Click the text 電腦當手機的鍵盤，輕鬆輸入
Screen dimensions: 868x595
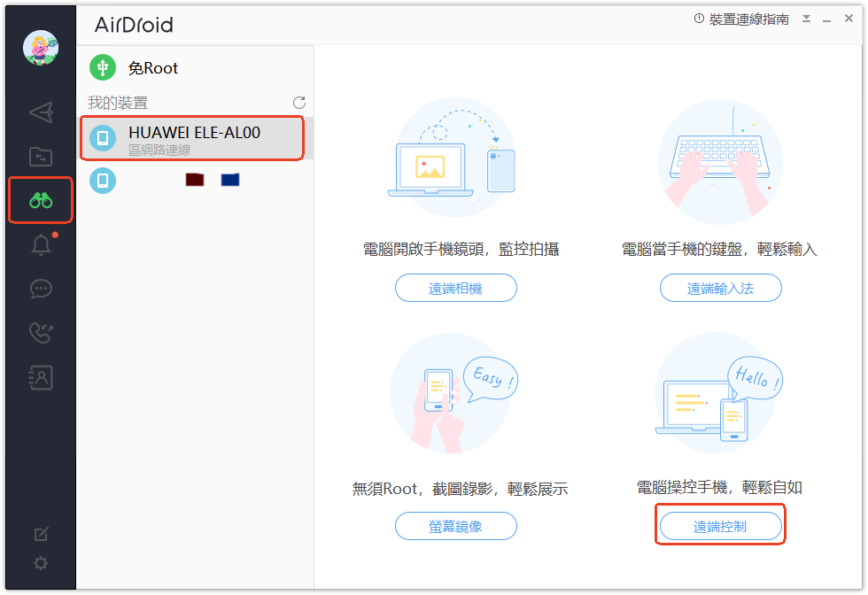click(x=719, y=249)
